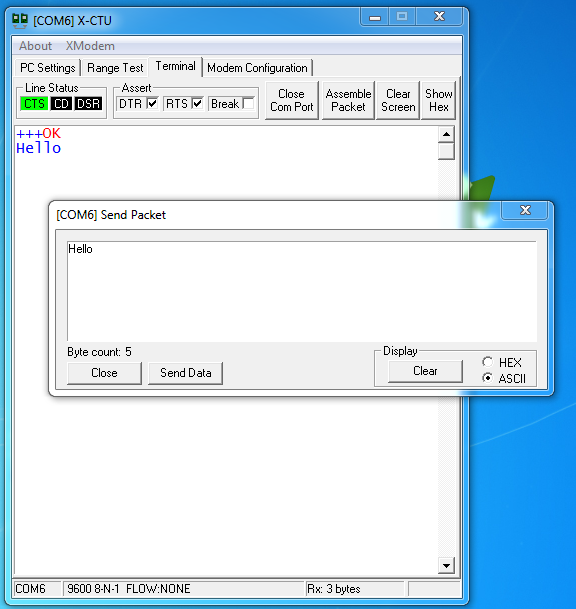The image size is (576, 609).
Task: Open the Modem Configuration tab
Action: point(257,68)
